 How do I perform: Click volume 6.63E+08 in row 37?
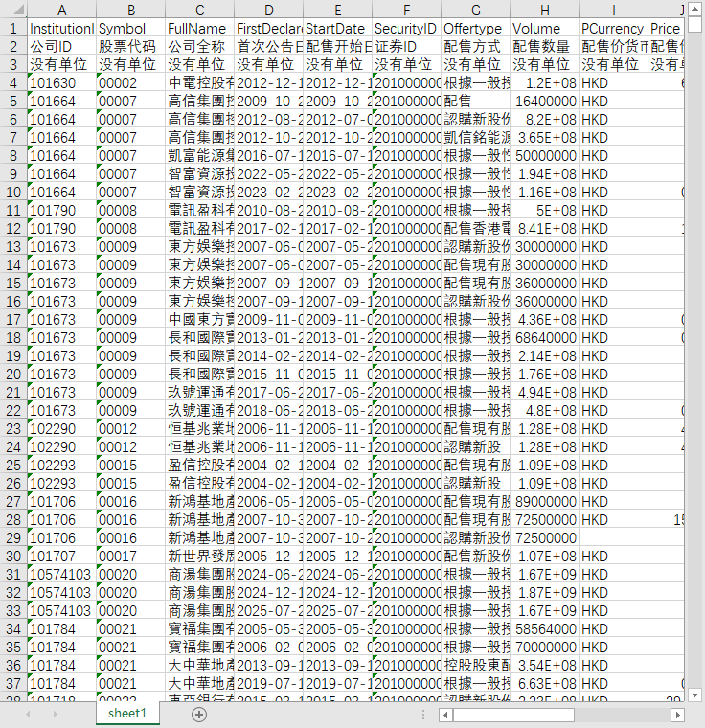[544, 683]
